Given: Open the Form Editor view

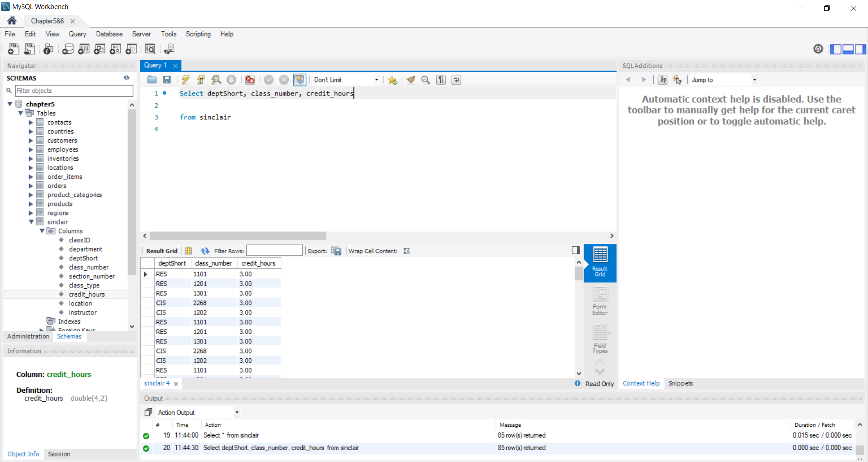Looking at the screenshot, I should (x=600, y=301).
